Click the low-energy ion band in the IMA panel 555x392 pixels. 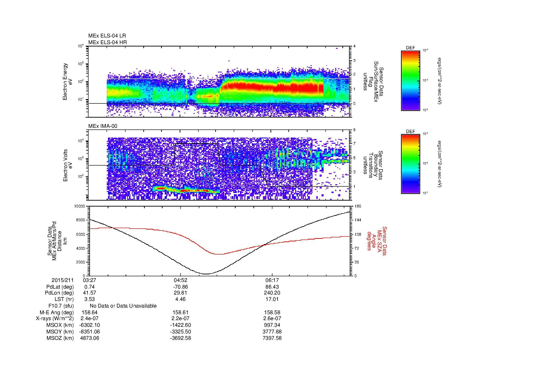[x=186, y=189]
